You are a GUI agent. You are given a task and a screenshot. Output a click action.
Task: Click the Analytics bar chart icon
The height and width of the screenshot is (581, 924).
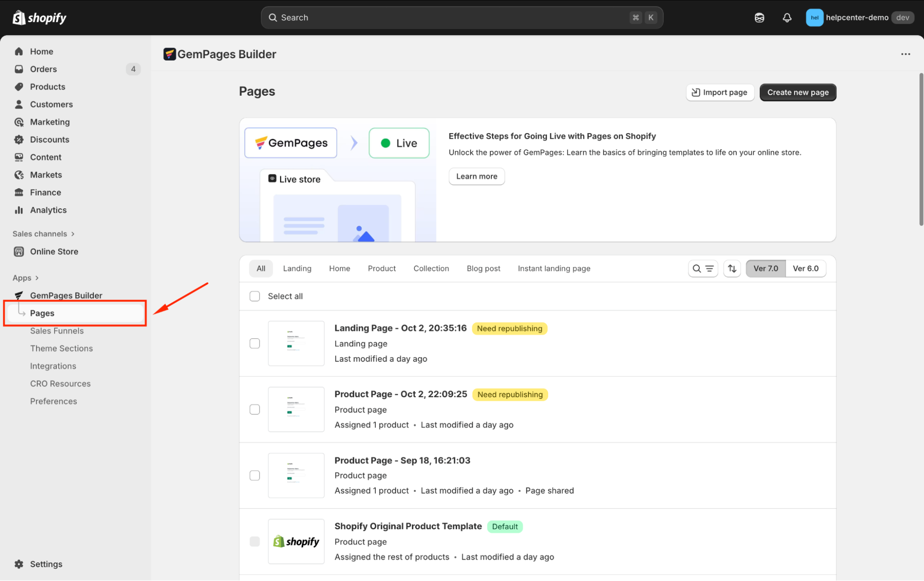[19, 210]
